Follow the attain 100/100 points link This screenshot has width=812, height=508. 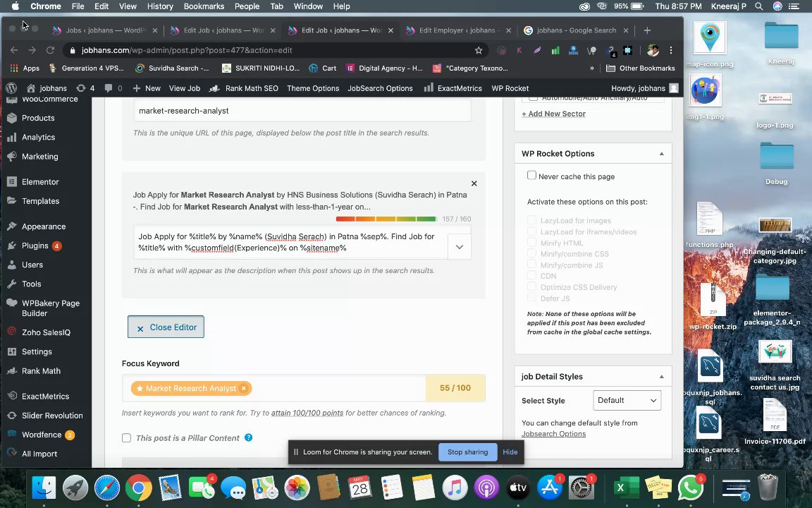[307, 413]
